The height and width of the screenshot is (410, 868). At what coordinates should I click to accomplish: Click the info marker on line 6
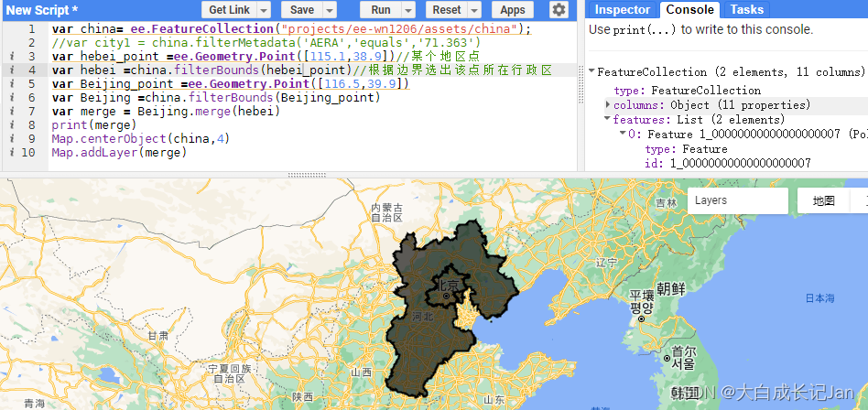(11, 98)
